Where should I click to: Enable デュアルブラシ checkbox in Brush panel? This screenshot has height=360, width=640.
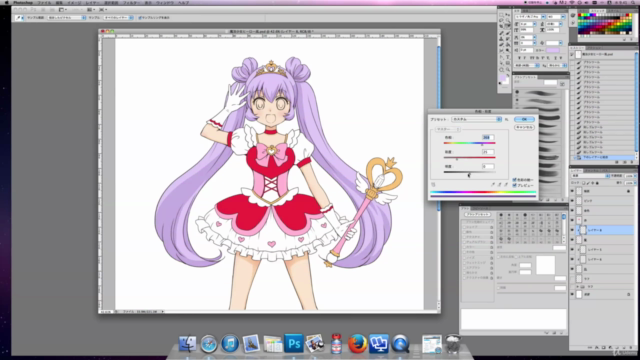point(464,242)
